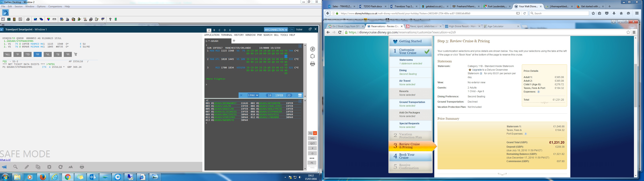Click the AA font size icon
Image resolution: width=644 pixels, height=181 pixels.
click(71, 167)
